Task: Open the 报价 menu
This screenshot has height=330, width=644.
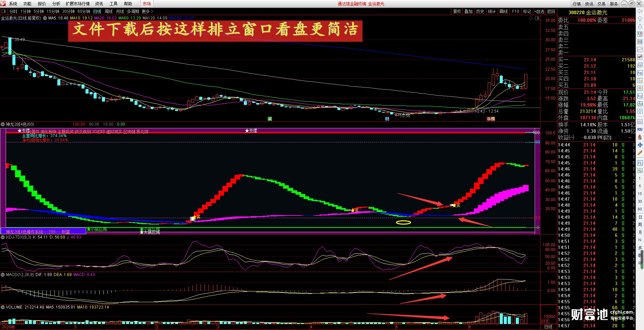Action: (x=42, y=4)
